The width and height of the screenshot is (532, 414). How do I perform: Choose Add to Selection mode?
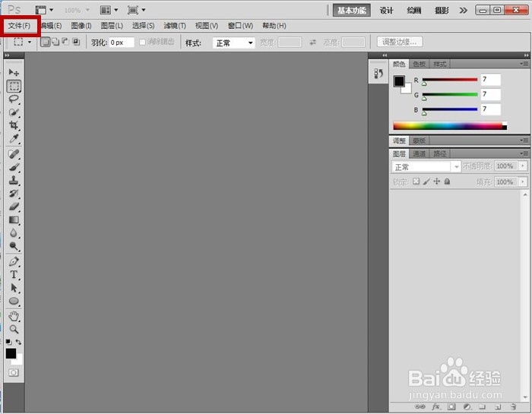click(55, 42)
